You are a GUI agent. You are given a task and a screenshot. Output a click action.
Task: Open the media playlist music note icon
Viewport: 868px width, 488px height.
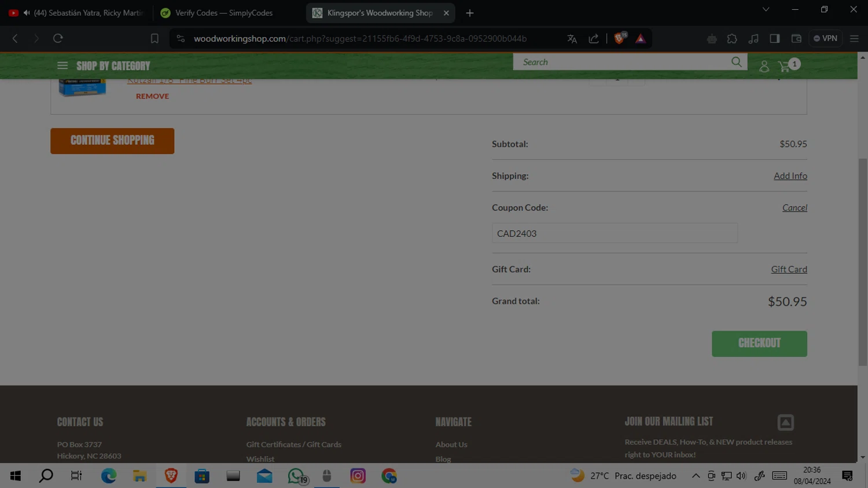753,39
